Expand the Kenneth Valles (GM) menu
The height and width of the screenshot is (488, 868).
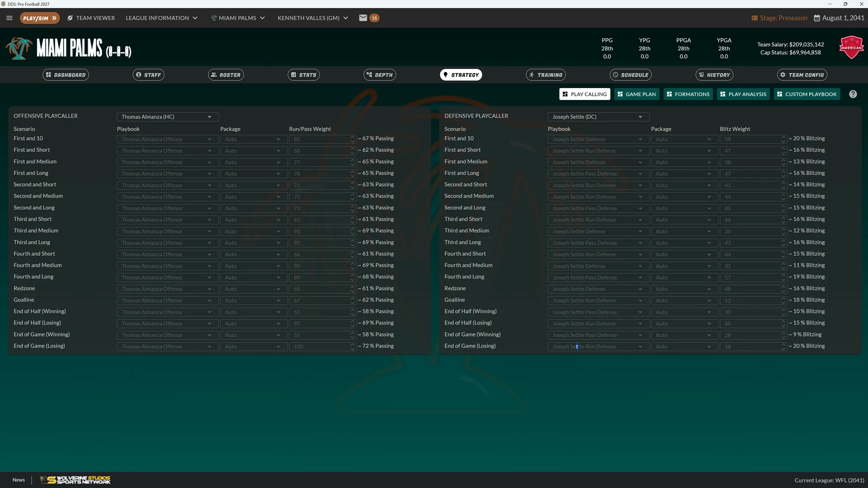click(x=313, y=18)
